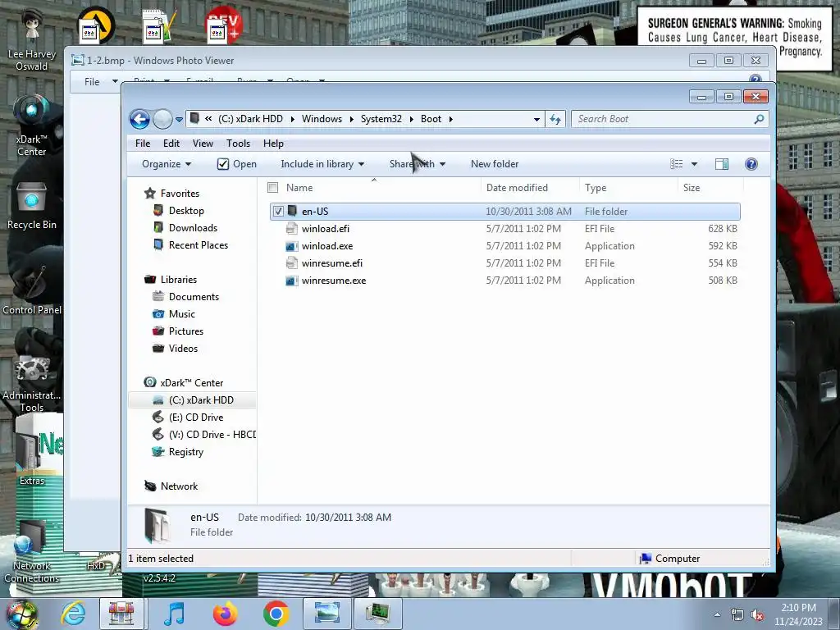Click the muted volume tray icon
Image resolution: width=840 pixels, height=630 pixels.
[757, 615]
